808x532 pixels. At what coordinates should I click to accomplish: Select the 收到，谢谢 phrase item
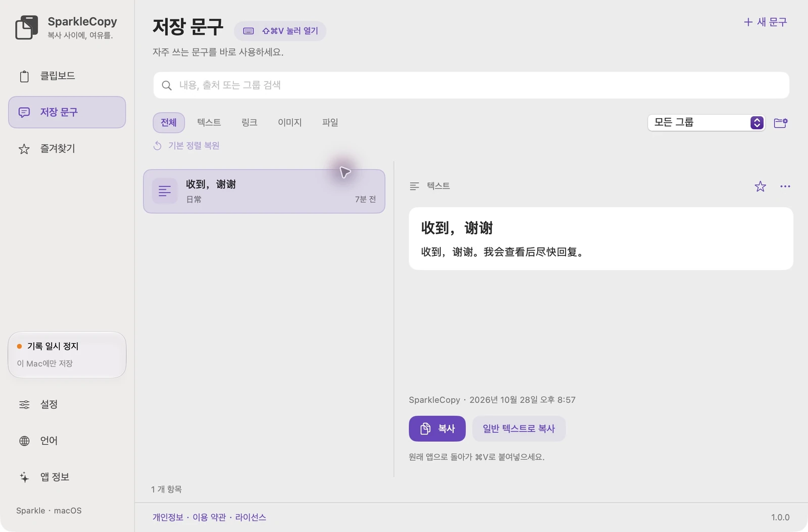264,191
